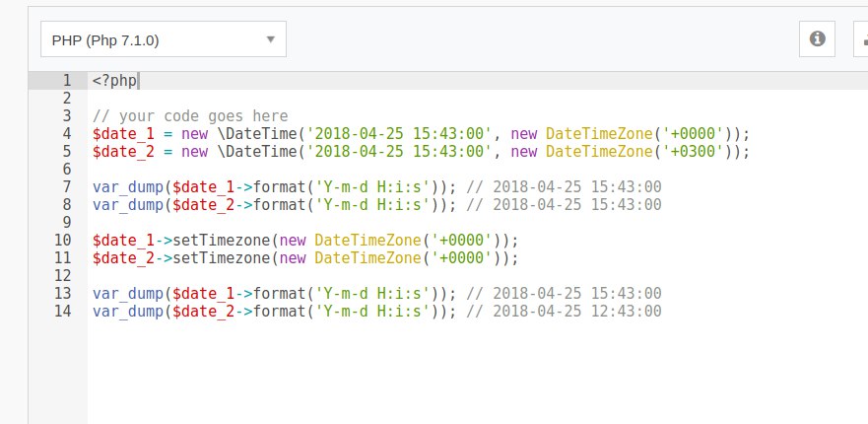Click var_dump on line 8
Viewport: 868px width, 424px height.
128,205
